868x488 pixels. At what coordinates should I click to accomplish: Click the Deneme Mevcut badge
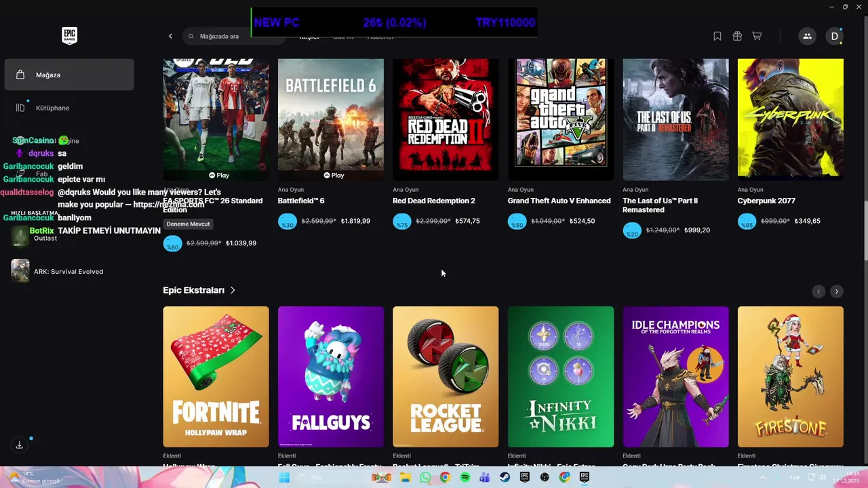click(189, 224)
